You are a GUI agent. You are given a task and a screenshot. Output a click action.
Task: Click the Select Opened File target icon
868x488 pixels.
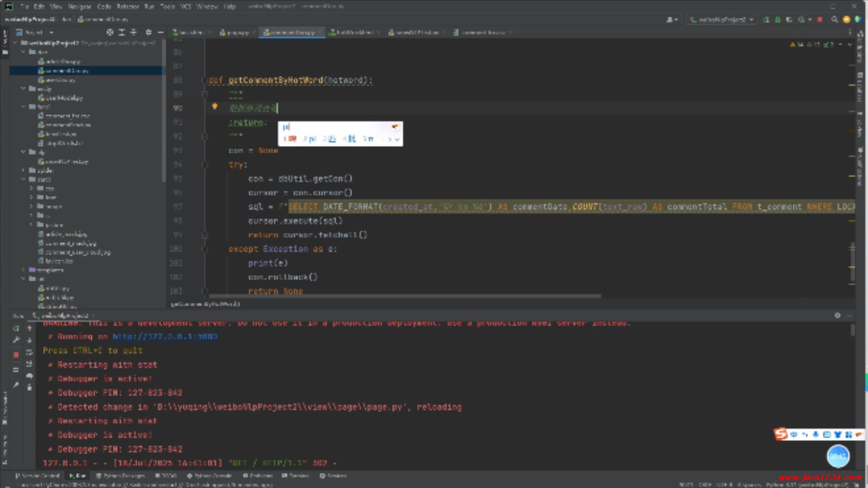[110, 32]
